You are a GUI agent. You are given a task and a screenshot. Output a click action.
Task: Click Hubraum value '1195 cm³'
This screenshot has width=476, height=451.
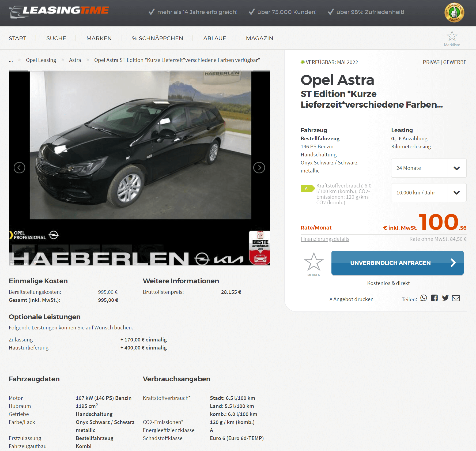[x=87, y=406]
